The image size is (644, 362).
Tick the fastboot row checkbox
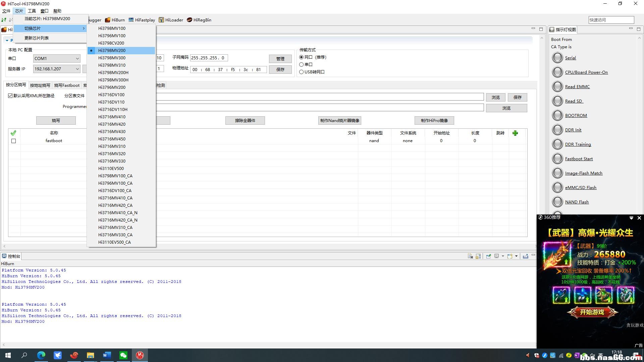(x=13, y=141)
